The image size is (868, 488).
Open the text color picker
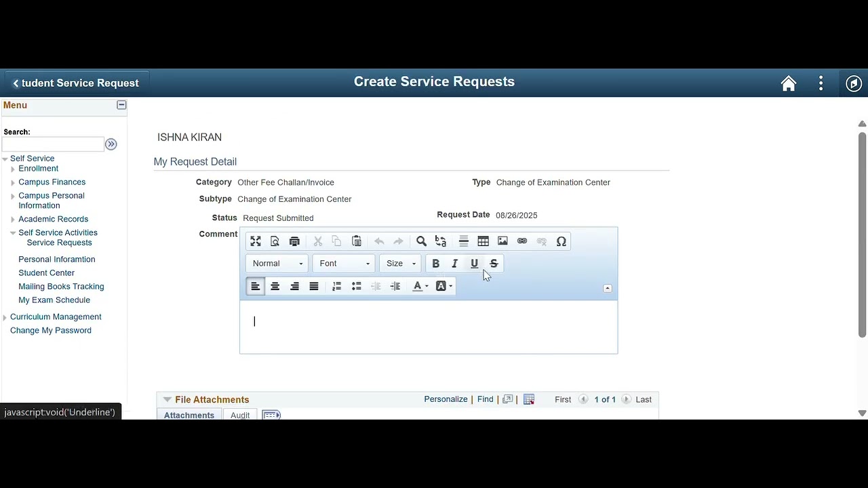[x=420, y=286]
